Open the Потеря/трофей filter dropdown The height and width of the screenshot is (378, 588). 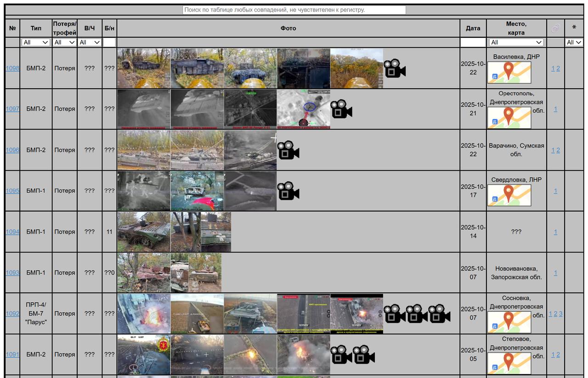tap(65, 42)
